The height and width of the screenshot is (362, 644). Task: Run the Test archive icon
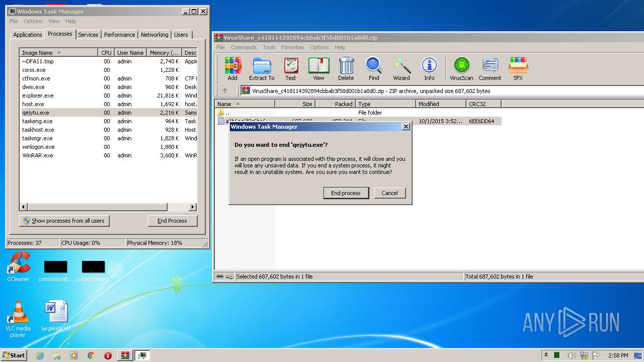coord(291,68)
